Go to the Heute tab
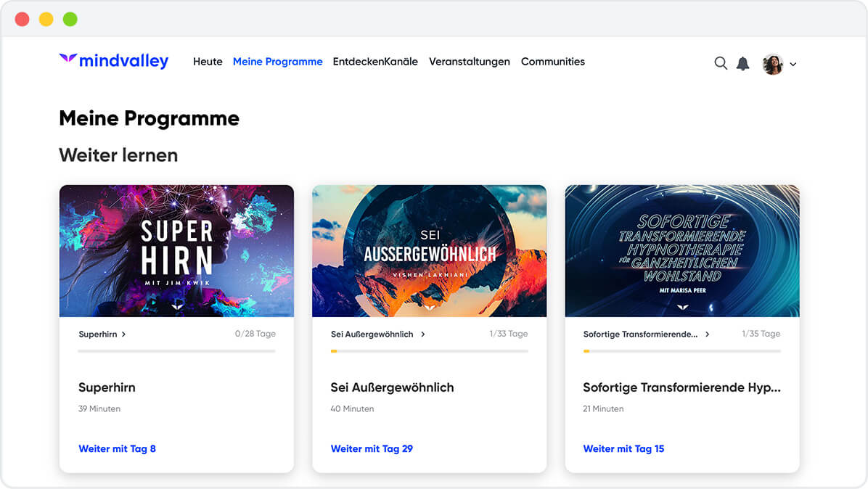Viewport: 868px width, 489px height. click(208, 62)
